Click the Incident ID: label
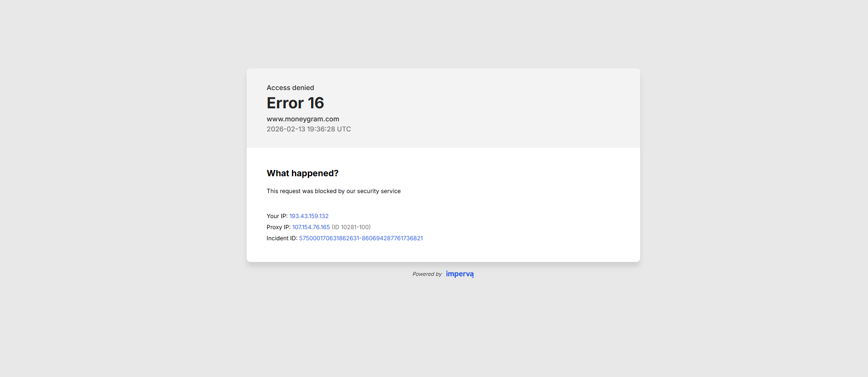Viewport: 868px width, 377px height. point(282,238)
